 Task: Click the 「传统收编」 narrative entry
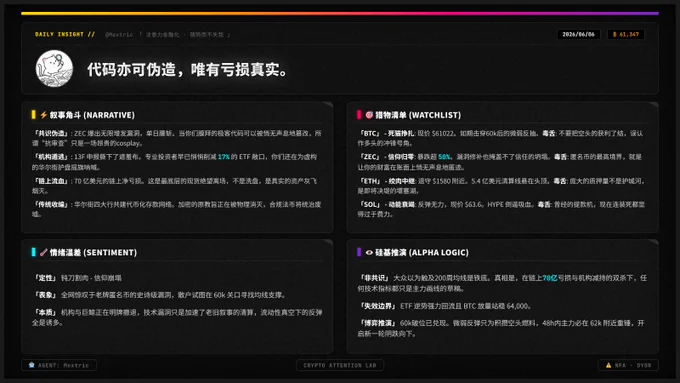tap(177, 209)
